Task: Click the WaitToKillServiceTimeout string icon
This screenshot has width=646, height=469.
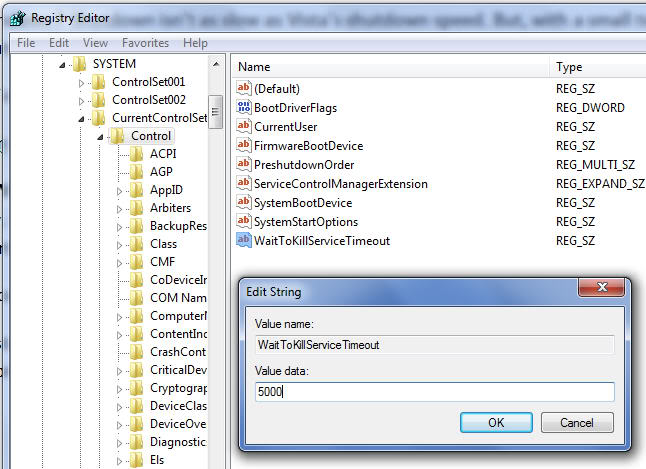Action: tap(243, 241)
